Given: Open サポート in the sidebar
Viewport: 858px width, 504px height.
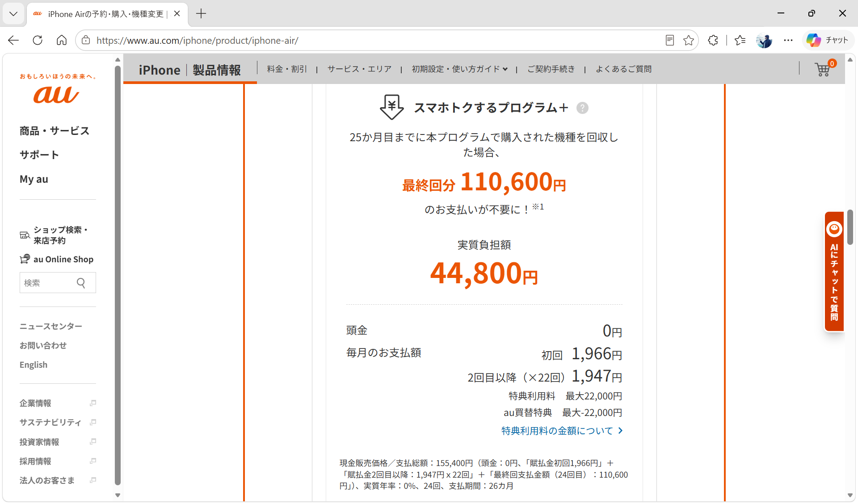Looking at the screenshot, I should coord(39,155).
